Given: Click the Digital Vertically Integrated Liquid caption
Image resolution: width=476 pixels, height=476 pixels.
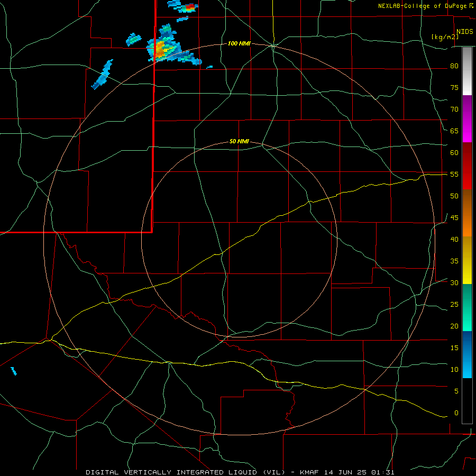Looking at the screenshot, I should tap(186, 472).
